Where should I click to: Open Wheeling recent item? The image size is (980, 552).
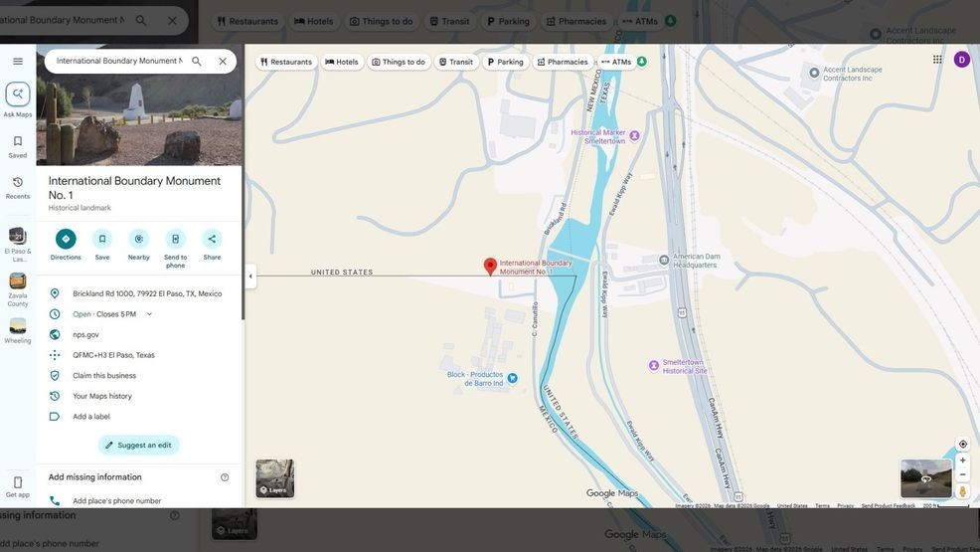[18, 330]
